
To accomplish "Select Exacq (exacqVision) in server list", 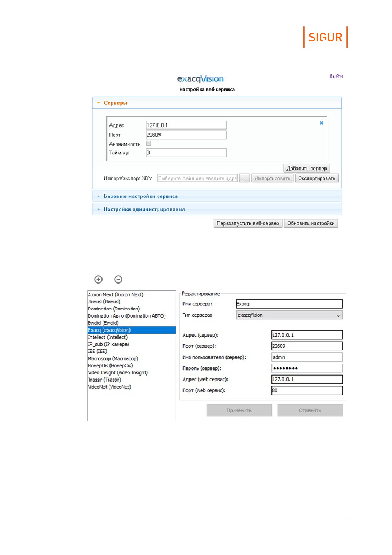I will pos(132,330).
